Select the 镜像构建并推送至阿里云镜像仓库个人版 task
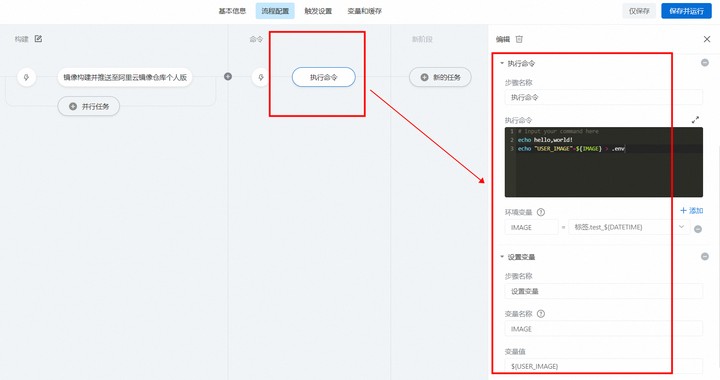720x380 pixels. 125,77
